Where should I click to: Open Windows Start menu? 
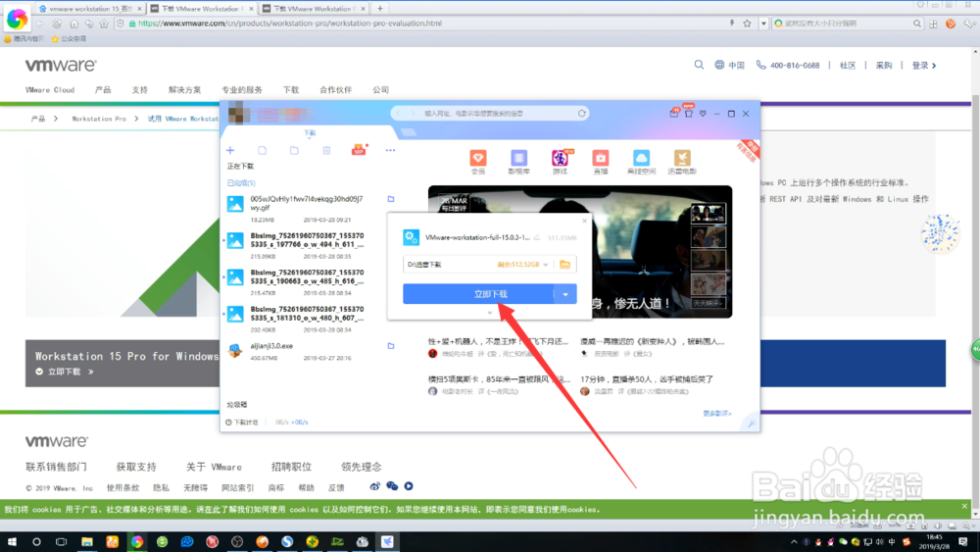tap(12, 541)
